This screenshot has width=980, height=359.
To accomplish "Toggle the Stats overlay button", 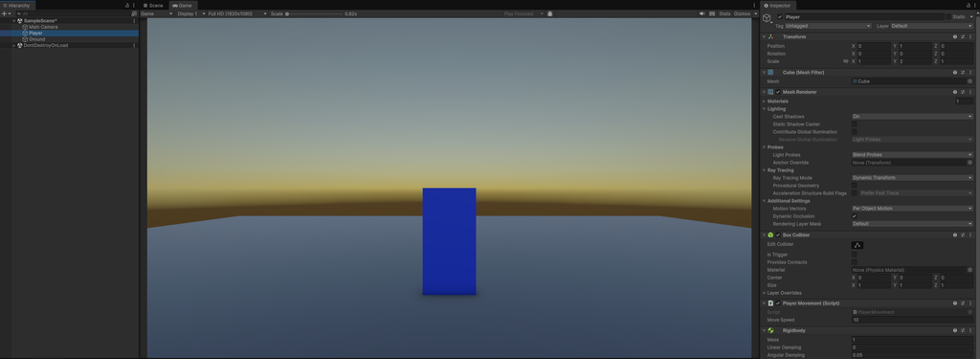I will pos(724,13).
